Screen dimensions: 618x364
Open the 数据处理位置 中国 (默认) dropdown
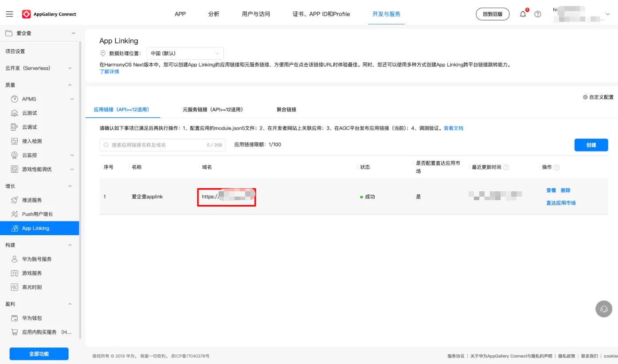point(185,53)
